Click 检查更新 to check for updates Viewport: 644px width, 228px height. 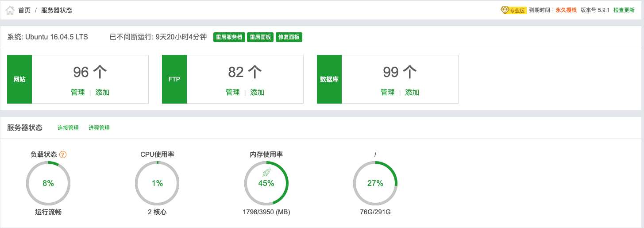click(624, 10)
